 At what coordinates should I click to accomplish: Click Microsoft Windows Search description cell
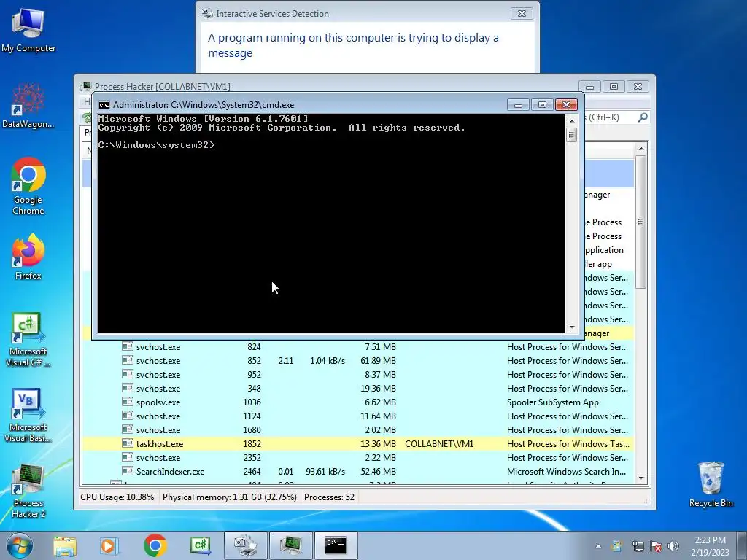point(566,472)
